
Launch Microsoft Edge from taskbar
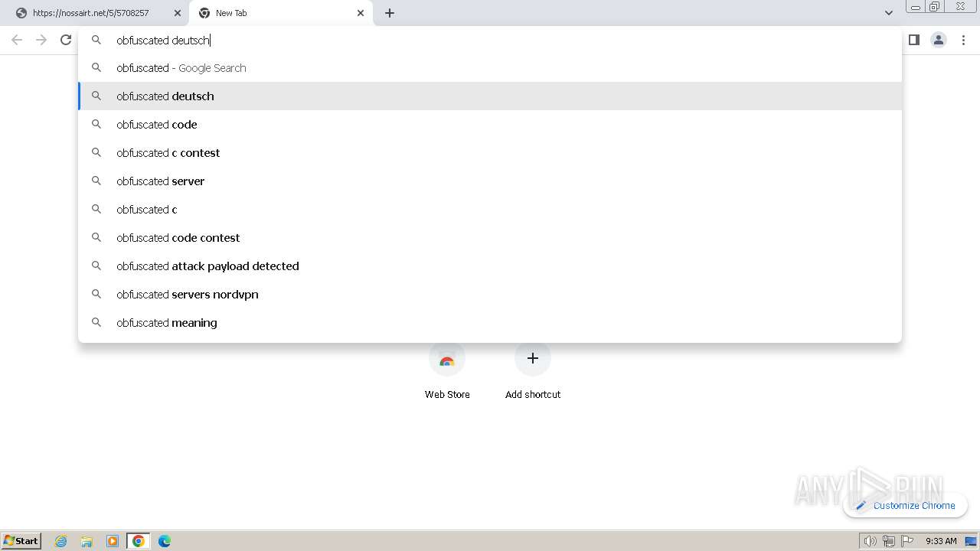[x=165, y=541]
